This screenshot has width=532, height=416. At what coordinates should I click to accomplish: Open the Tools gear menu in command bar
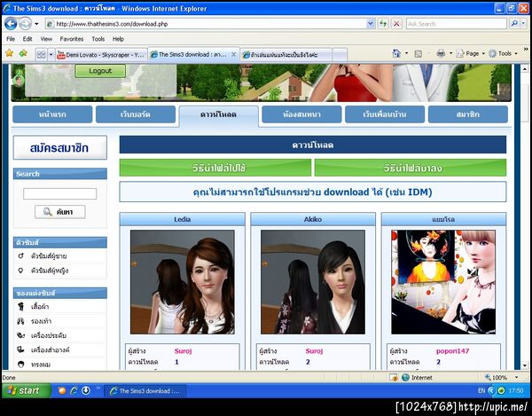503,53
